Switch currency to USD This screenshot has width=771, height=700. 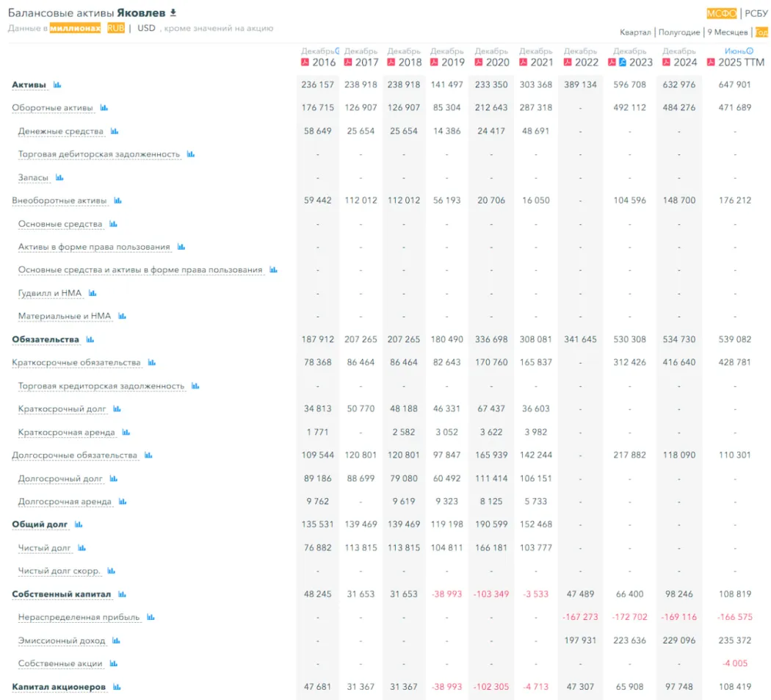146,28
